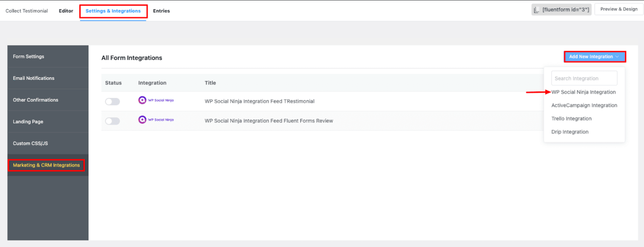Open the Collect Testimonial tab
Image resolution: width=644 pixels, height=247 pixels.
click(x=26, y=10)
